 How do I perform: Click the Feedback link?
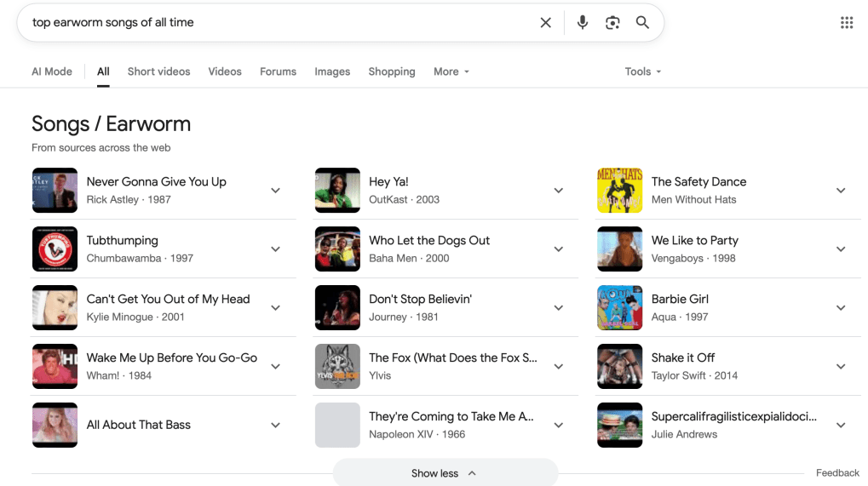837,473
